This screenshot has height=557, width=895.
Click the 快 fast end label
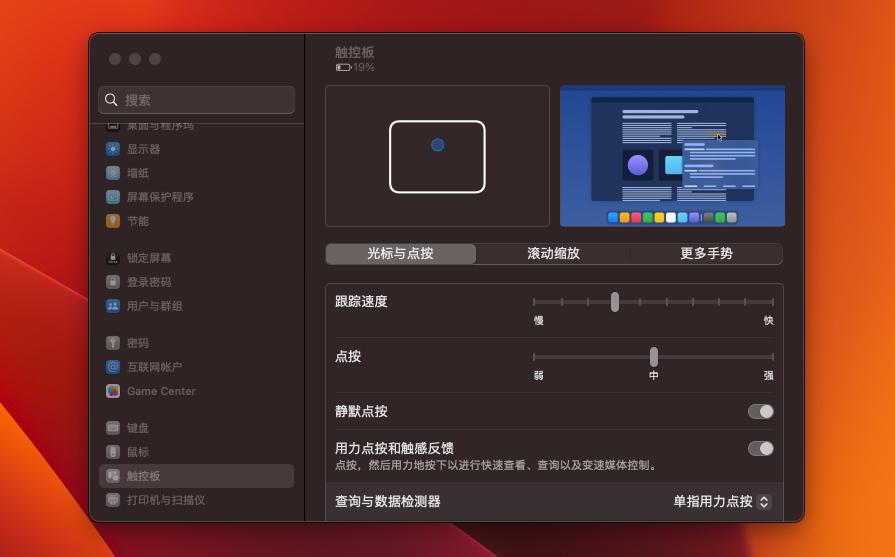click(x=769, y=320)
